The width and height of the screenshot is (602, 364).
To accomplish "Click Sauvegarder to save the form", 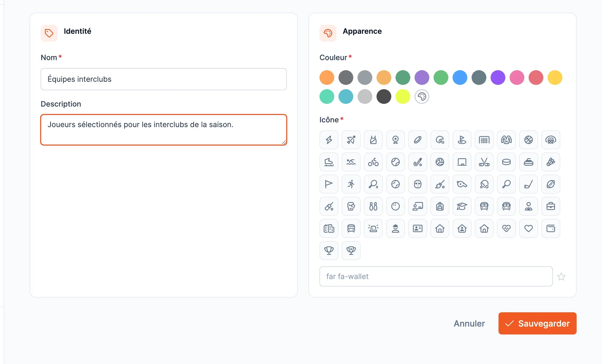I will 537,323.
